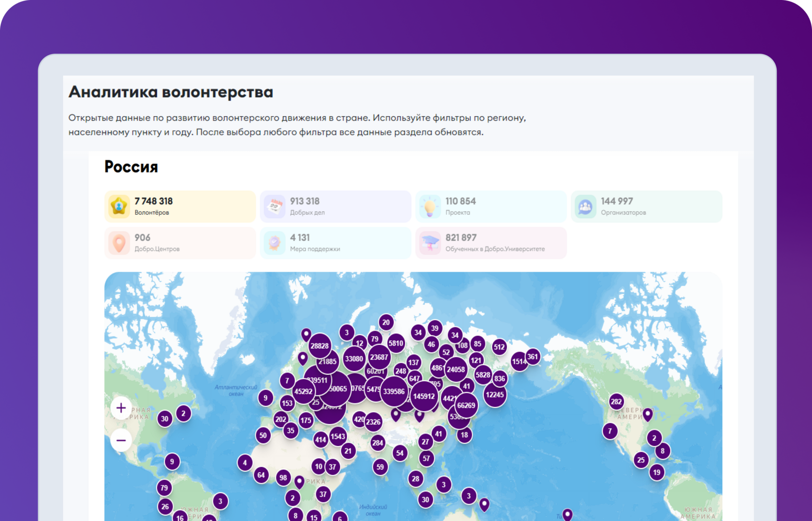
Task: Select the 24058 map cluster
Action: click(x=456, y=370)
